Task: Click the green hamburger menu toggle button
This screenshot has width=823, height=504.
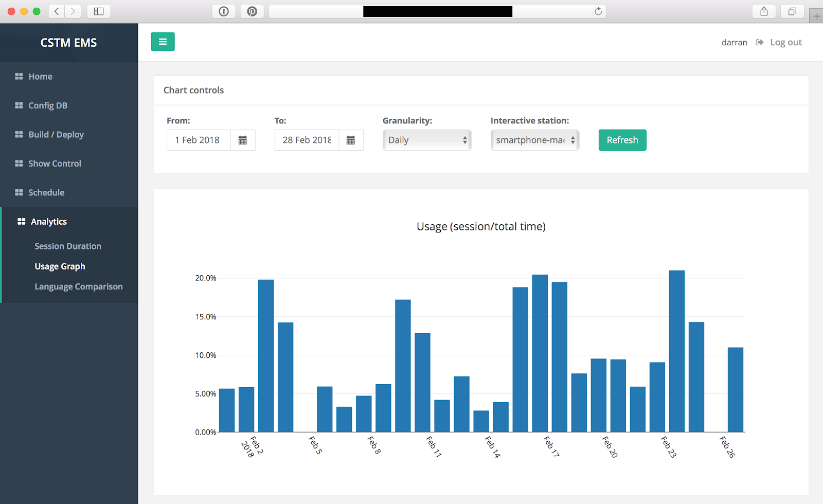Action: [x=163, y=42]
